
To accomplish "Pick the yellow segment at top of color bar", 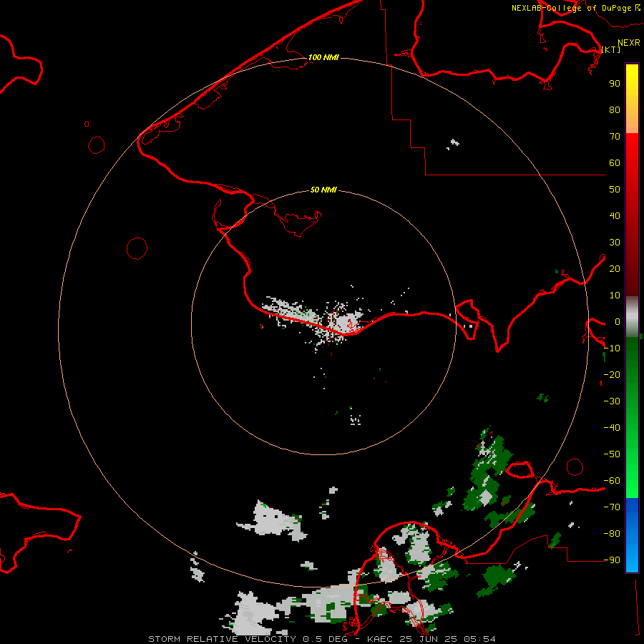I will (x=632, y=99).
